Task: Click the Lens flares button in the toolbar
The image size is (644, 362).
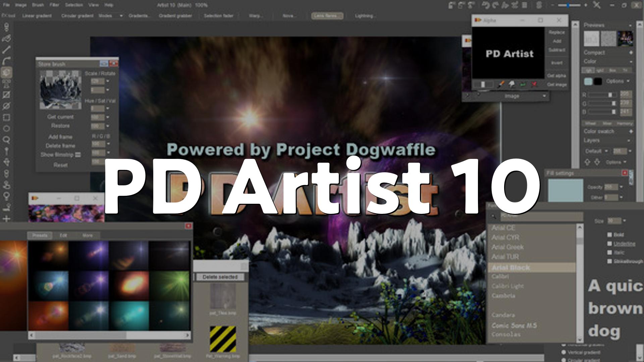Action: [x=327, y=16]
